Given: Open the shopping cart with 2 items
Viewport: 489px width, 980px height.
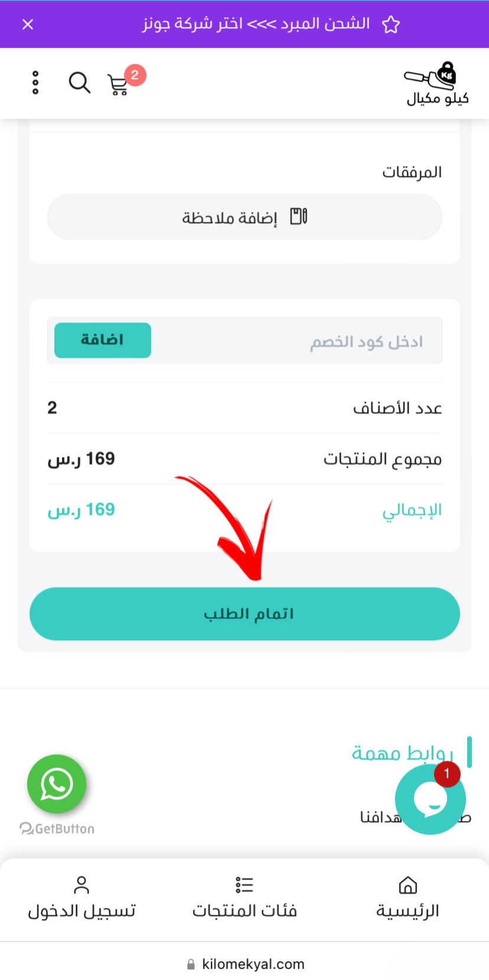Looking at the screenshot, I should [119, 84].
